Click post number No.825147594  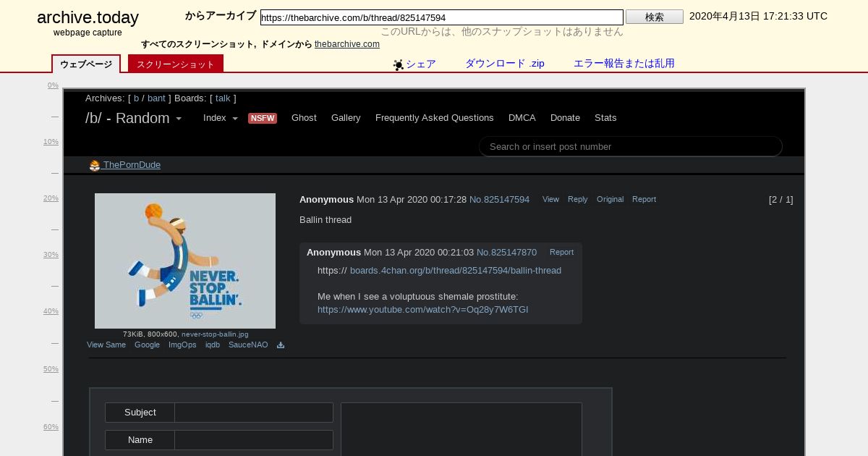499,200
